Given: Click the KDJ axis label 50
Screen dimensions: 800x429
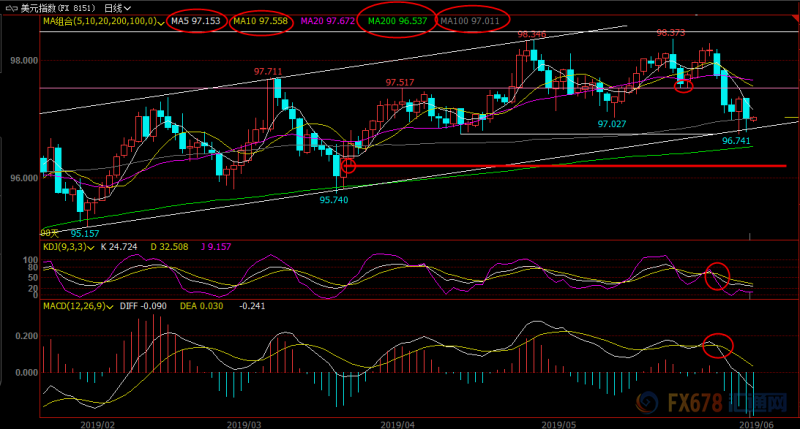Looking at the screenshot, I should [33, 278].
